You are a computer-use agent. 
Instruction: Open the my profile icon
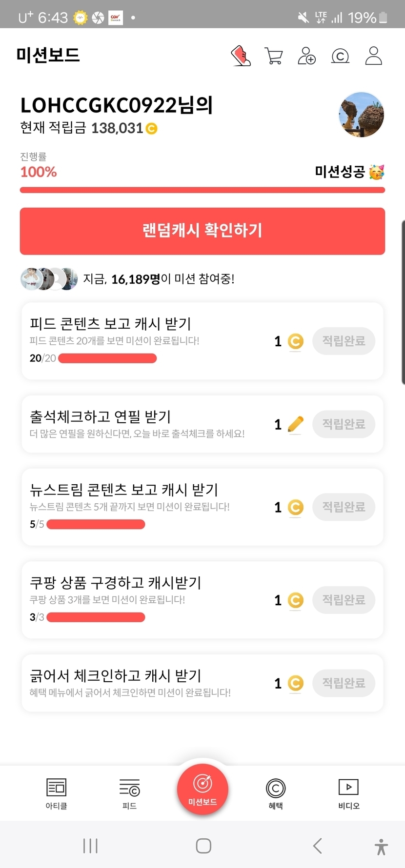(374, 56)
